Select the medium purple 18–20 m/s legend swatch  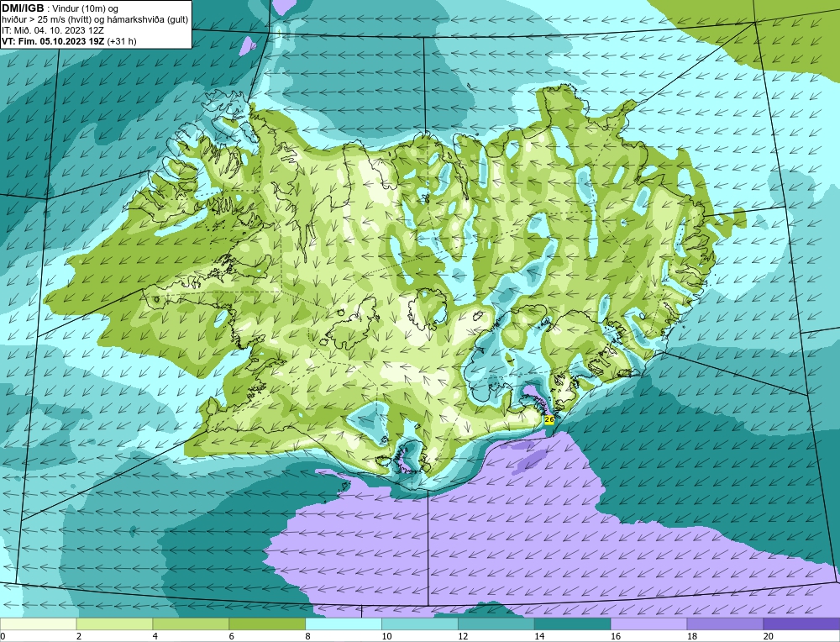726,624
